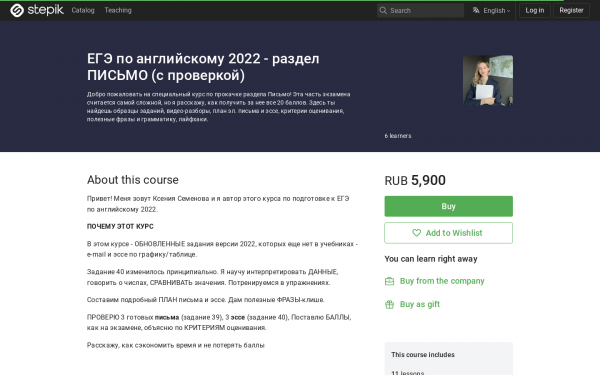The width and height of the screenshot is (600, 375).
Task: Click the About this course heading
Action: point(132,180)
